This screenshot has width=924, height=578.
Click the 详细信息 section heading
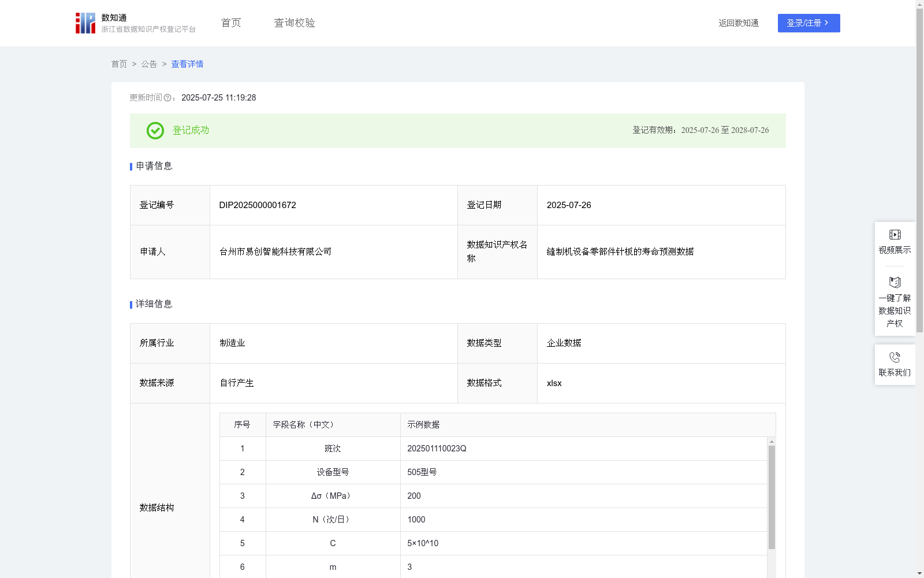(x=154, y=305)
